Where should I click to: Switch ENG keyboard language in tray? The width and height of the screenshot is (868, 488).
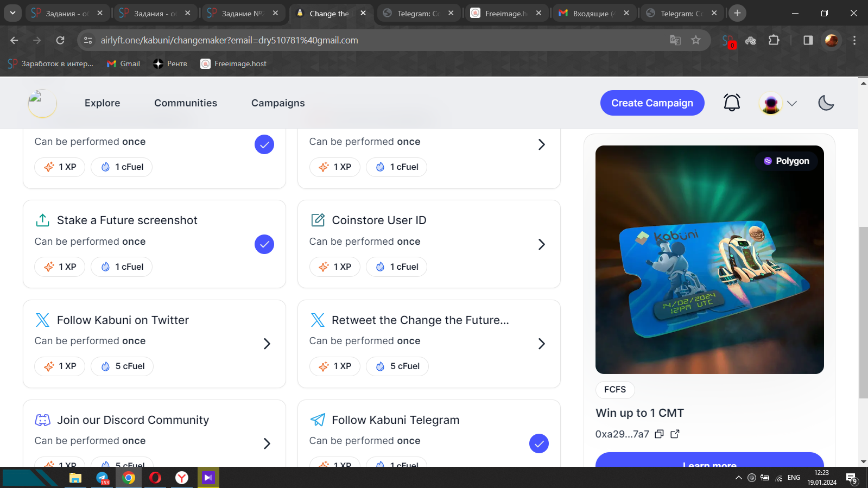pyautogui.click(x=794, y=478)
